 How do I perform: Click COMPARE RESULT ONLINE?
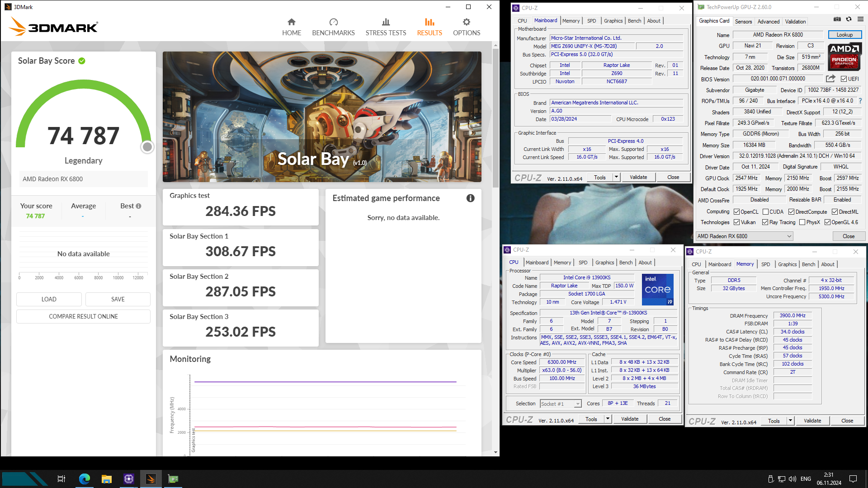coord(83,316)
